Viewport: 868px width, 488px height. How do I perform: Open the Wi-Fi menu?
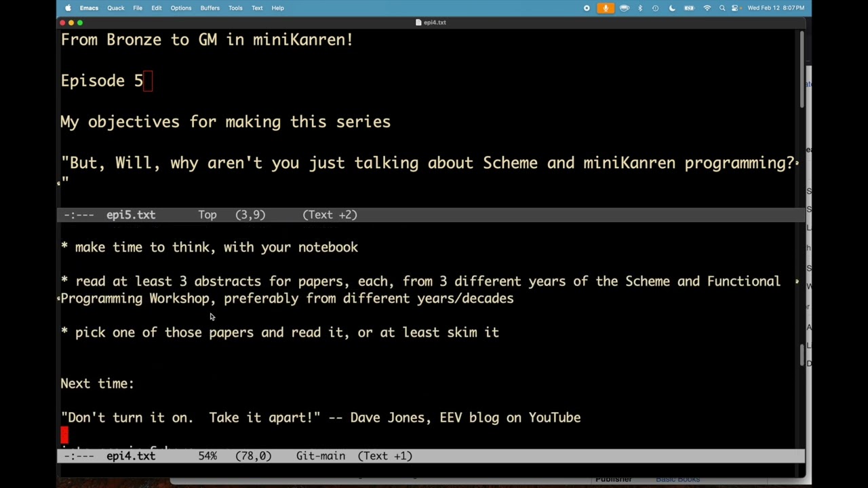point(707,8)
